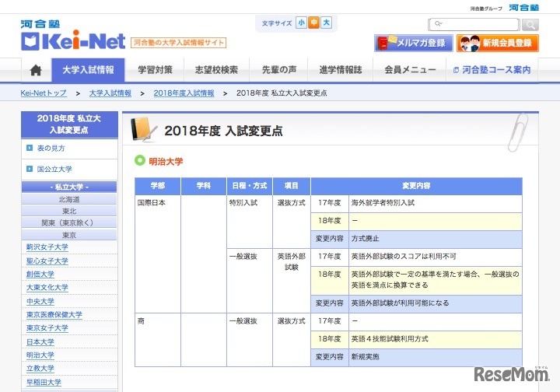Select the 学部 column header
This screenshot has height=392, width=560.
[157, 186]
